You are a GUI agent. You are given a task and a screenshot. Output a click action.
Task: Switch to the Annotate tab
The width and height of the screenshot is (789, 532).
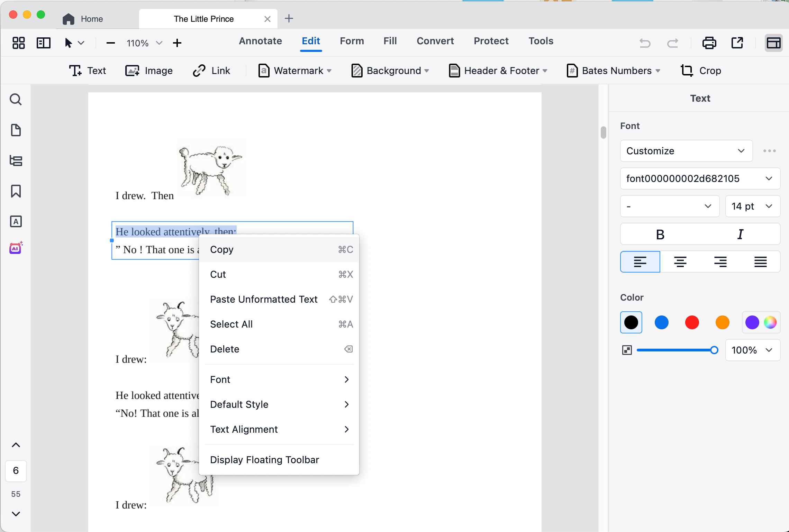pyautogui.click(x=260, y=41)
